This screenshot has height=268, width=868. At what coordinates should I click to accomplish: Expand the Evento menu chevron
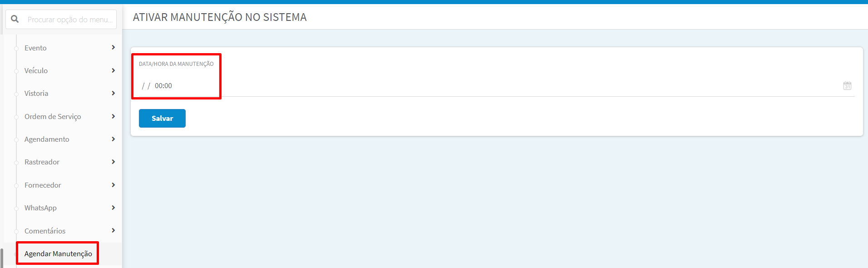pos(113,47)
